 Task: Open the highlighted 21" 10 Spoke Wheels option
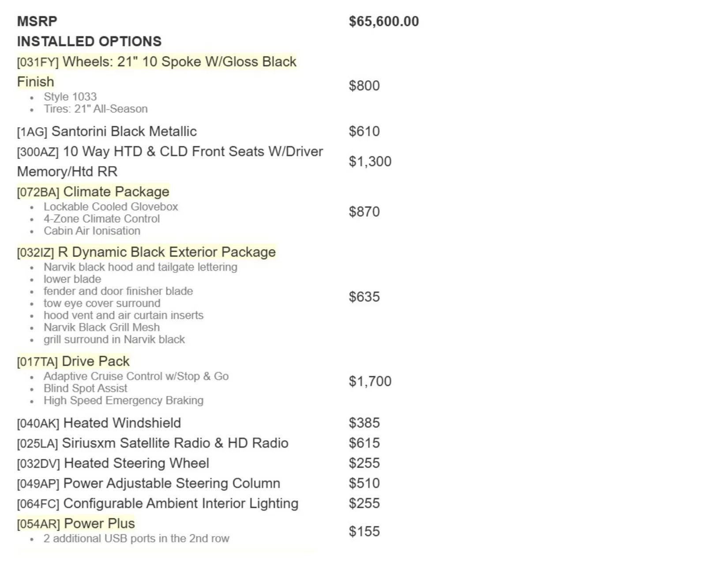click(157, 72)
